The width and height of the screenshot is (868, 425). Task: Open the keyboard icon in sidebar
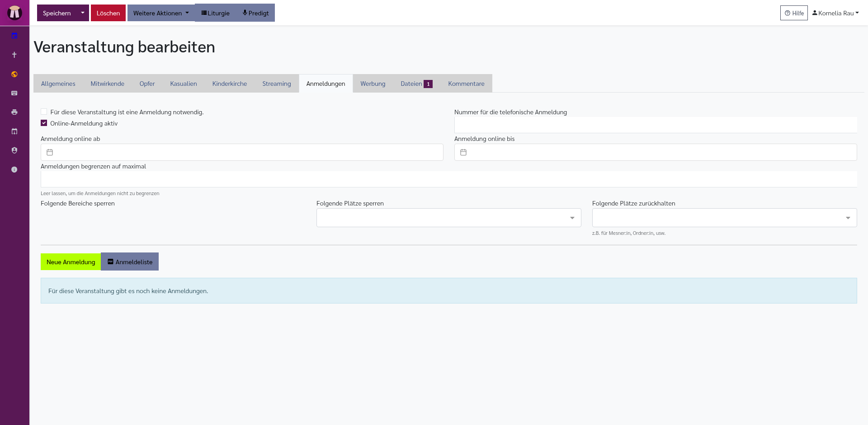tap(14, 93)
